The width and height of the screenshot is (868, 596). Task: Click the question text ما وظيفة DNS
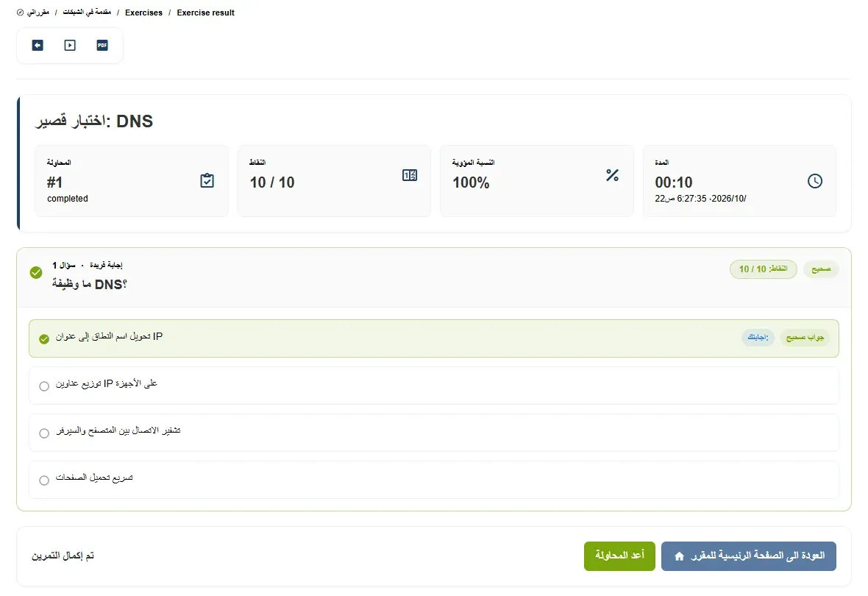click(90, 284)
